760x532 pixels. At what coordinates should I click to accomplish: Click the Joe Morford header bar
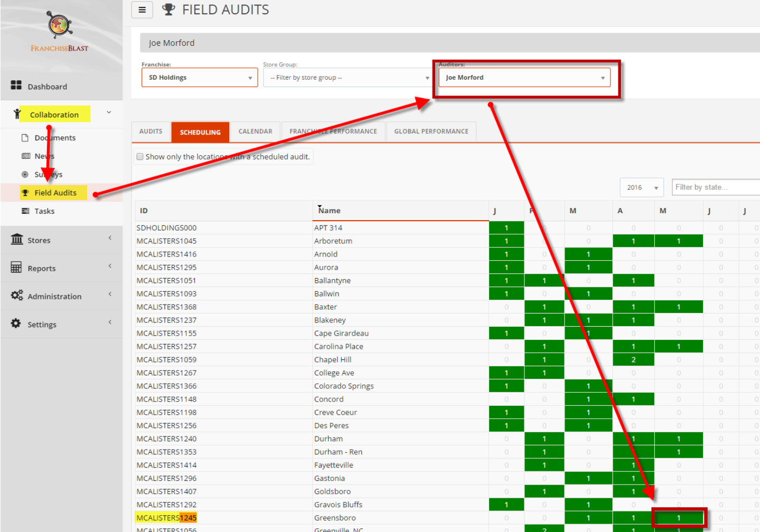[x=450, y=43]
